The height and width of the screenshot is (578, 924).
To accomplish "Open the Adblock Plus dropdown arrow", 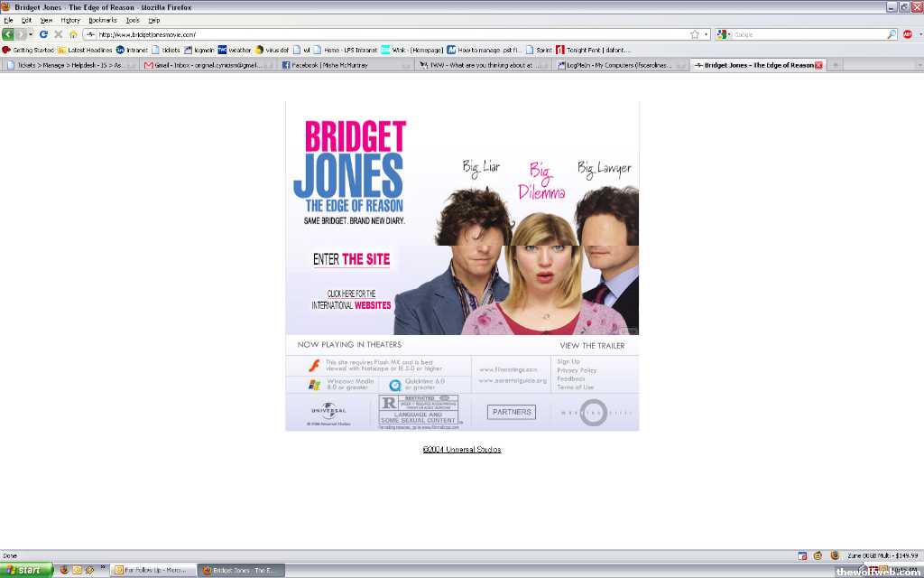I will (919, 35).
